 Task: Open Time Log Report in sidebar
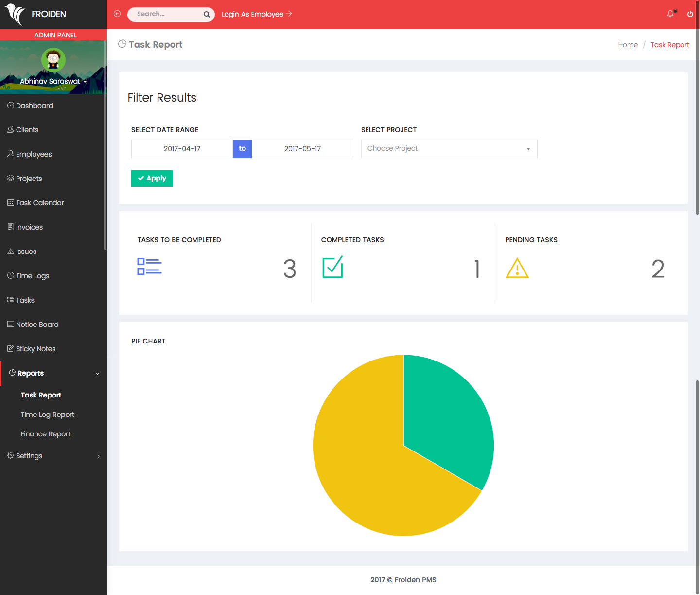pos(48,415)
